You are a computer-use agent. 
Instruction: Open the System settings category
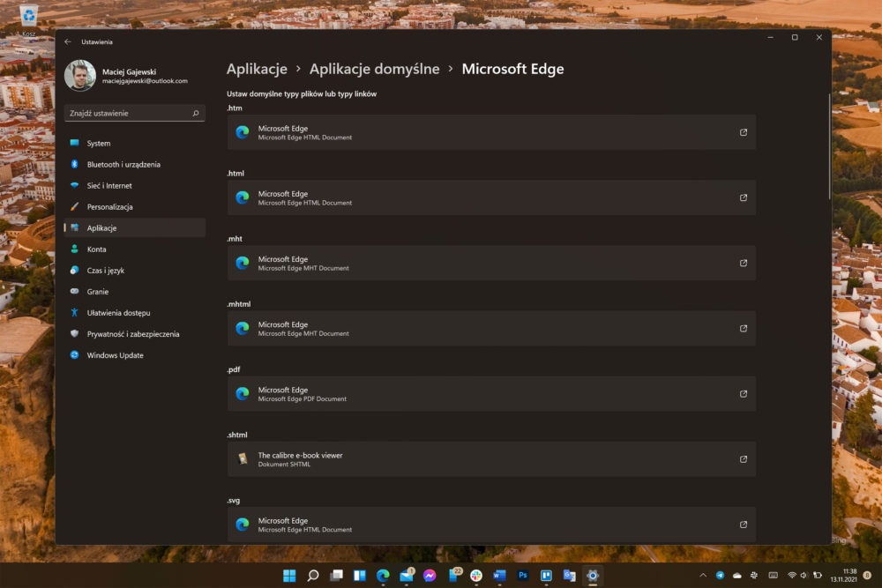coord(134,143)
